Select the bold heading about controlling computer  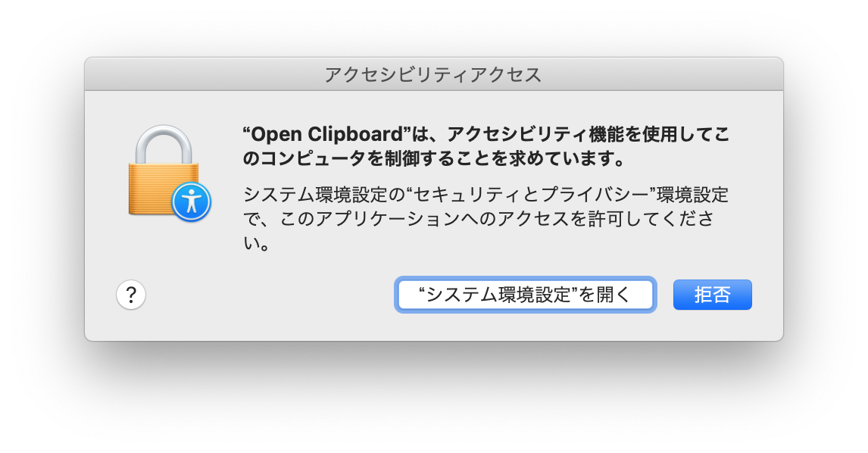tap(486, 146)
